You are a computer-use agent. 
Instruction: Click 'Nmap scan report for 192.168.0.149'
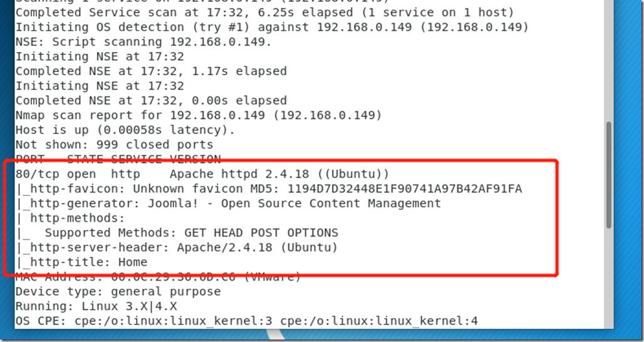pyautogui.click(x=199, y=115)
